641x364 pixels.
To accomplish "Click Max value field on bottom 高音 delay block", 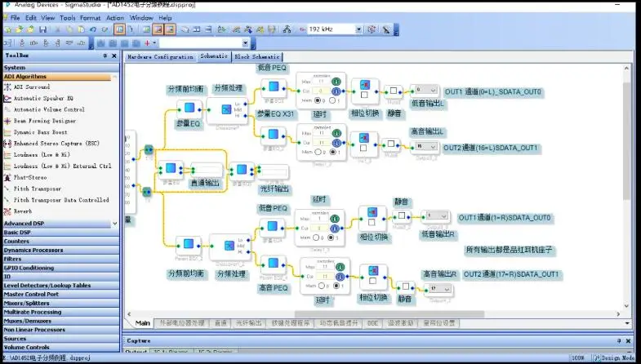I will pyautogui.click(x=326, y=267).
